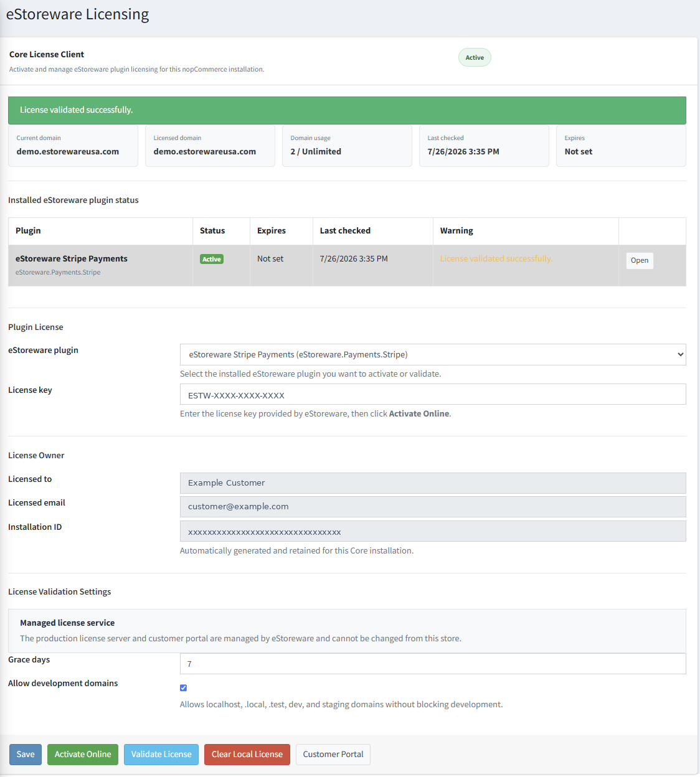Click the Allow development domains label

pos(63,683)
